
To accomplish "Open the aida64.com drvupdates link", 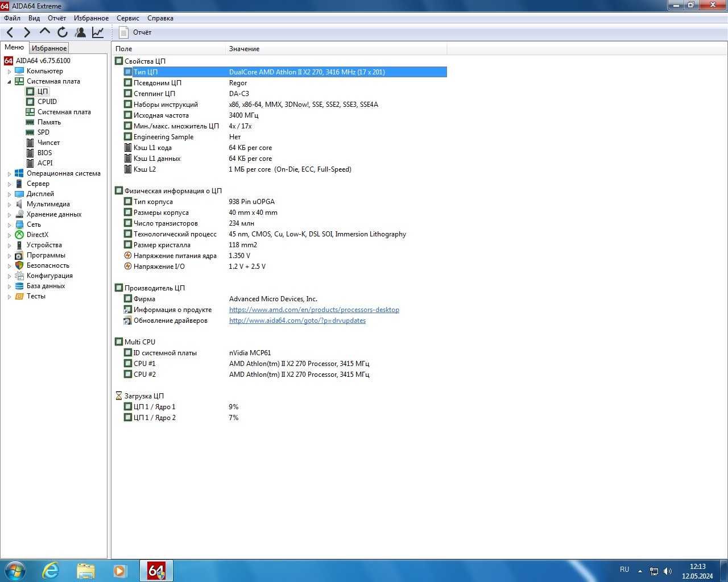I will click(x=297, y=321).
